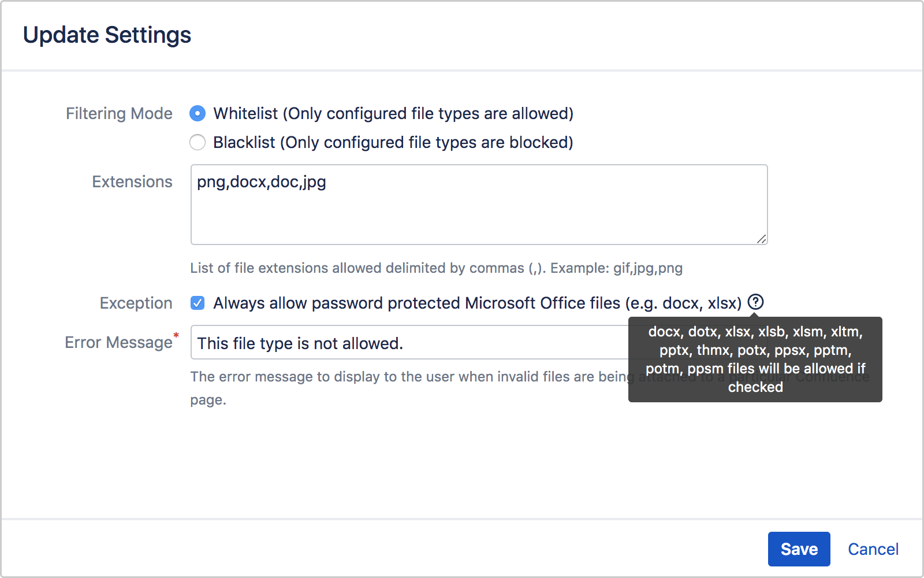Click the error message placeholder text
924x578 pixels.
pos(299,342)
